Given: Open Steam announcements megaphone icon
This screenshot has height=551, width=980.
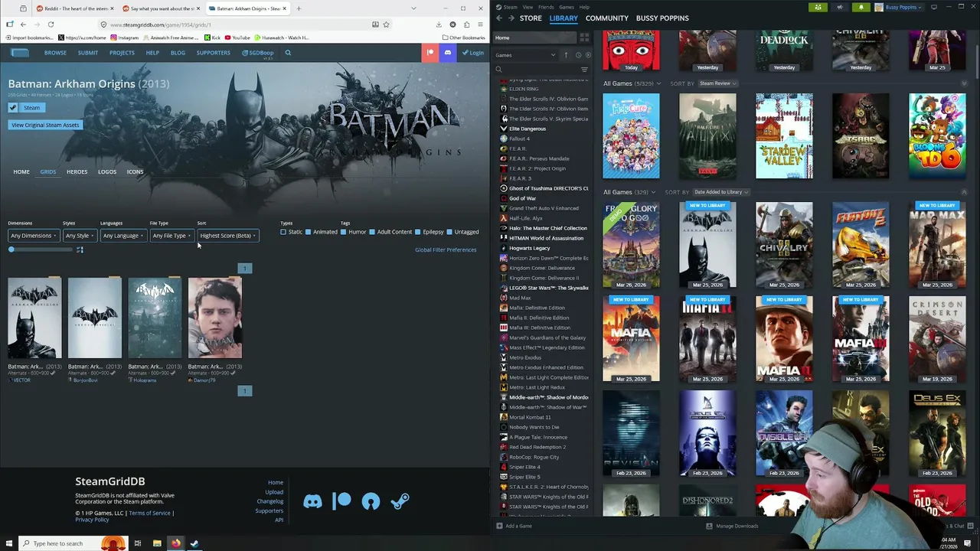Looking at the screenshot, I should pyautogui.click(x=839, y=8).
